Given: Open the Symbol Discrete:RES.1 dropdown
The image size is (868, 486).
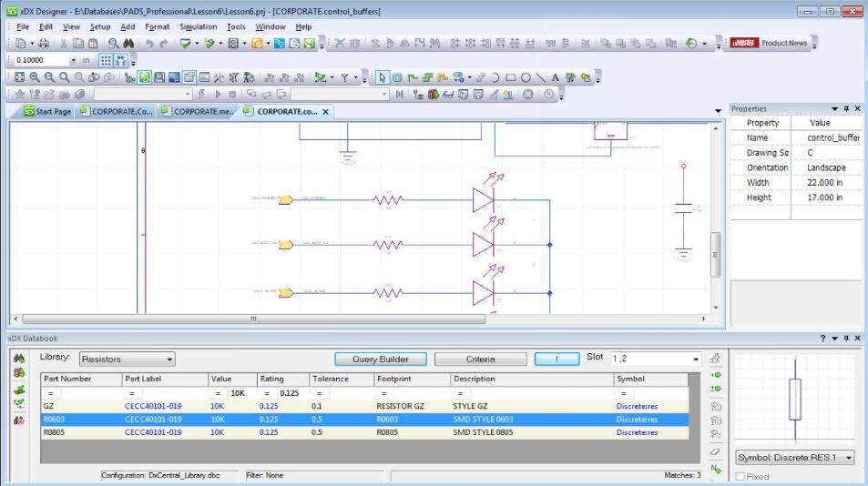Looking at the screenshot, I should tap(795, 458).
